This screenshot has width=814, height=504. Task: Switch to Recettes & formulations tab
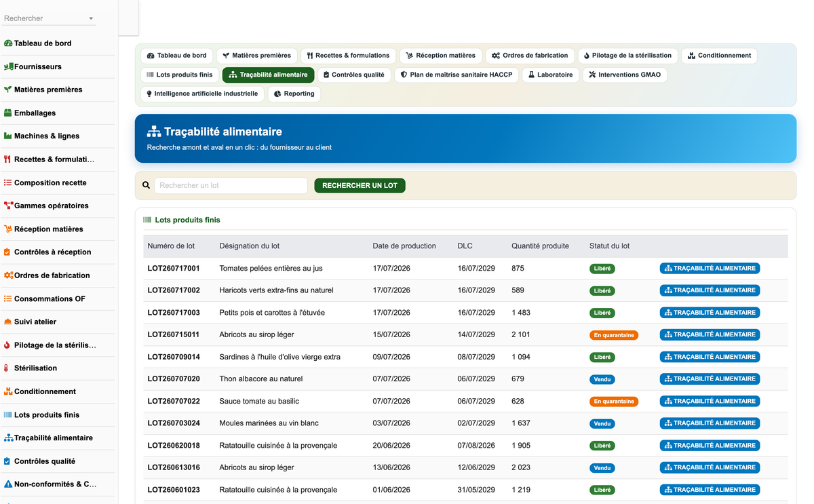tap(348, 56)
